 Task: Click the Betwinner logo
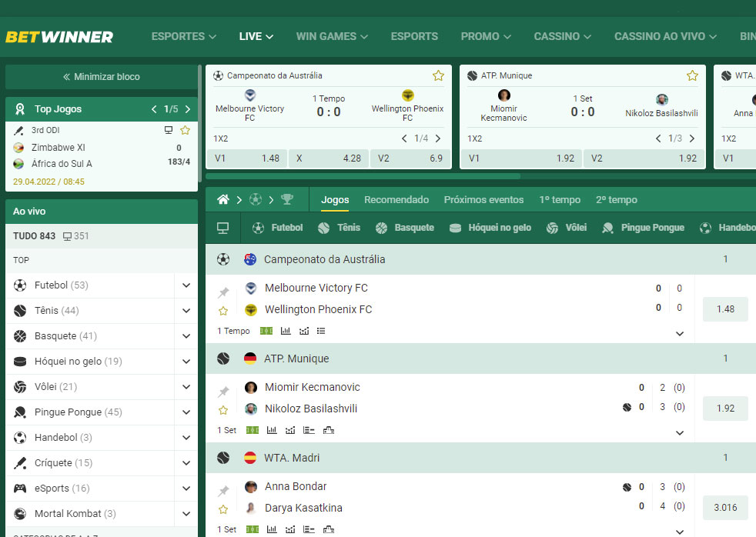point(59,37)
